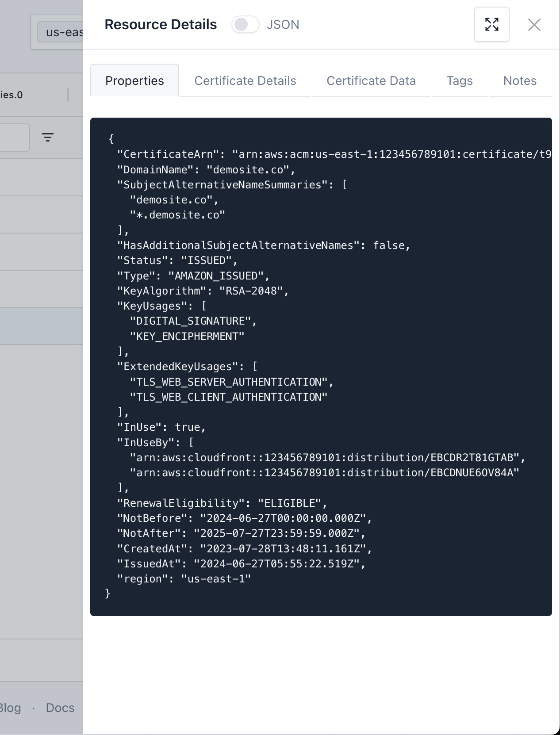Viewport: 560px width, 735px height.
Task: Expand the Resource Details panel to fullscreen
Action: 491,24
